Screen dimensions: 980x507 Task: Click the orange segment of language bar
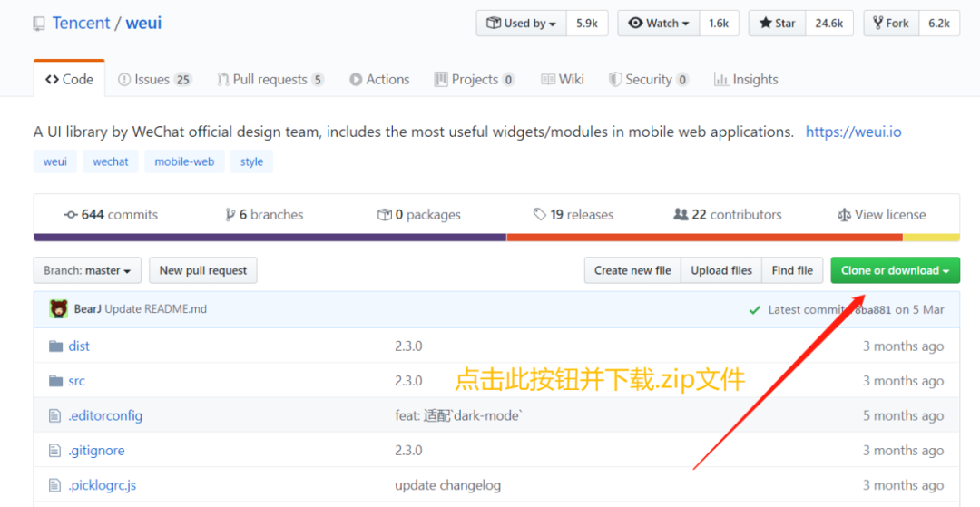[704, 238]
